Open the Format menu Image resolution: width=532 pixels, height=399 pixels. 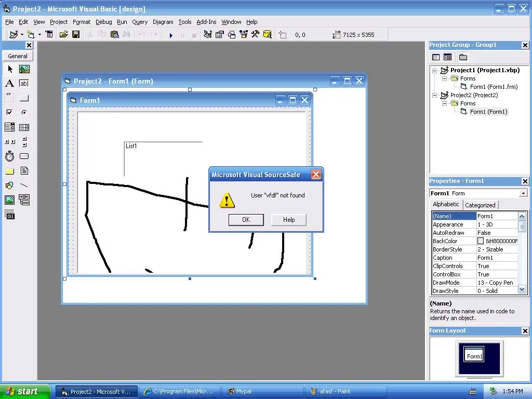(82, 22)
